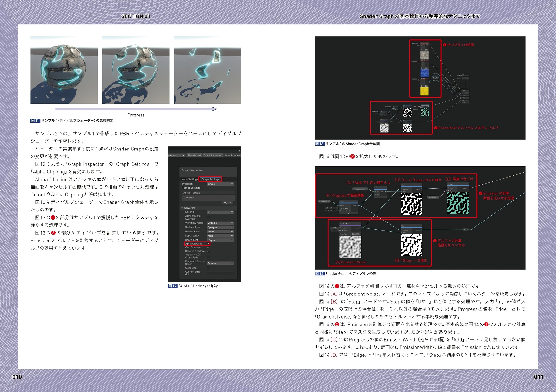Screen dimensions: 556x392
Task: Switch to the Node Settings tab
Action: tap(189, 179)
